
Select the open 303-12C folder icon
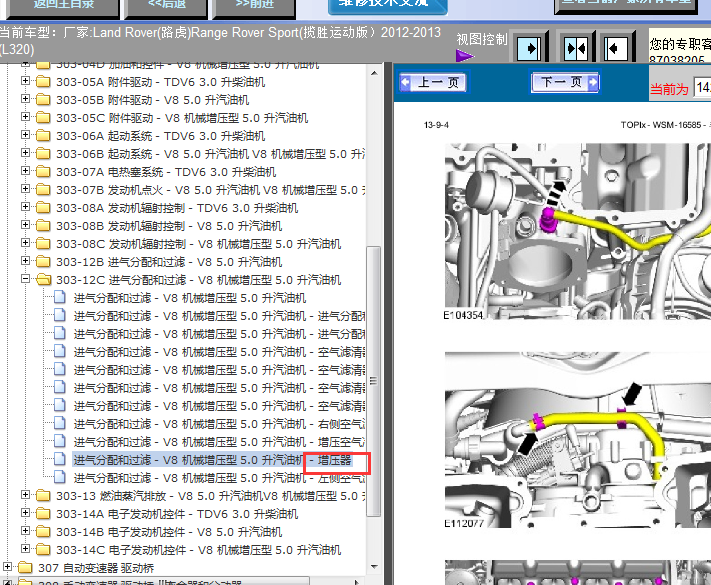[44, 280]
